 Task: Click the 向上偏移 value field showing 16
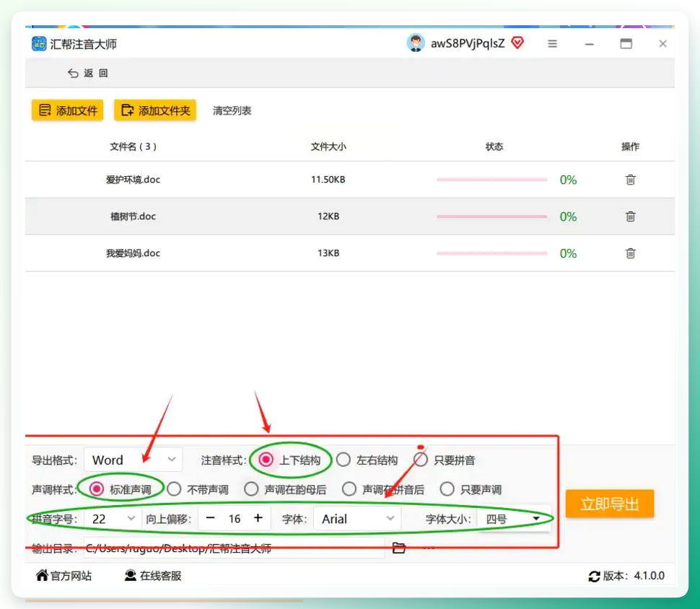(x=235, y=519)
